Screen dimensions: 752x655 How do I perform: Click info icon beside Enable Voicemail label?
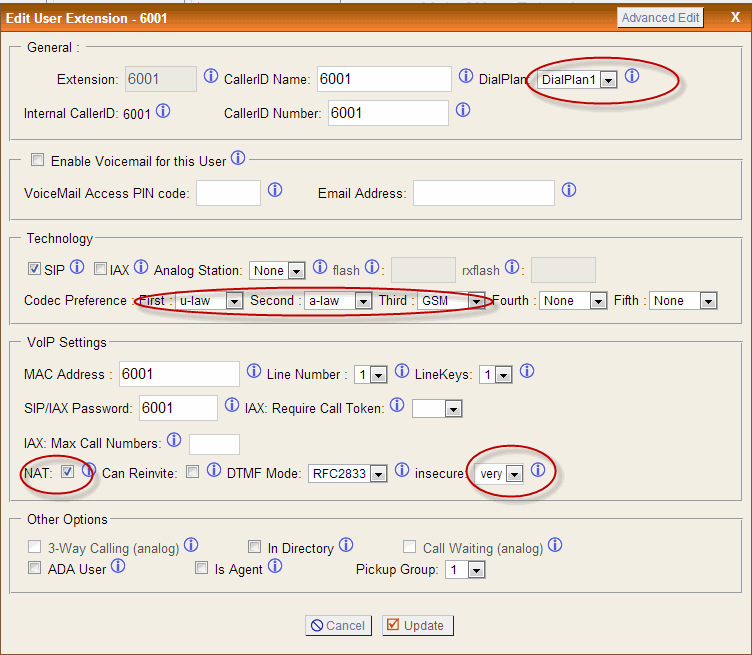tap(238, 158)
